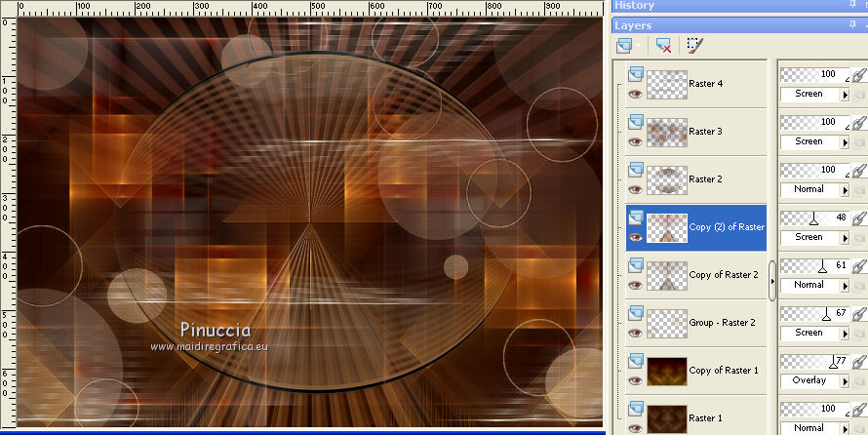Click the Delete Layer icon with red X
This screenshot has width=868, height=435.
(x=663, y=45)
